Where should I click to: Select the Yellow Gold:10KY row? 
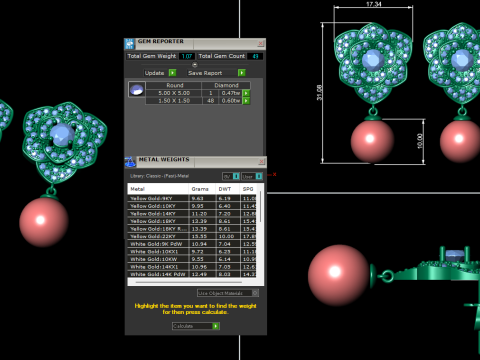pos(192,206)
